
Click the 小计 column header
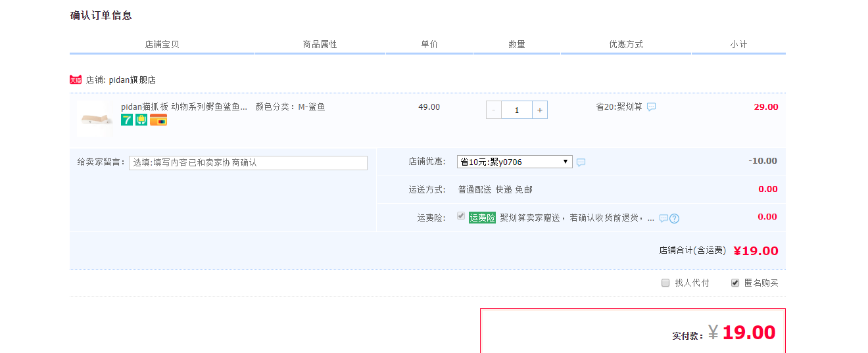click(x=738, y=44)
